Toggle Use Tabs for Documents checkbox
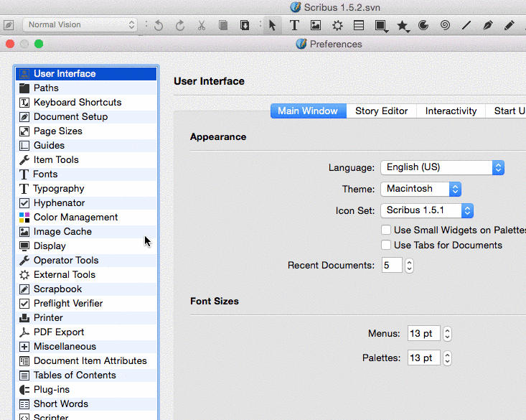Image resolution: width=526 pixels, height=420 pixels. pos(387,246)
